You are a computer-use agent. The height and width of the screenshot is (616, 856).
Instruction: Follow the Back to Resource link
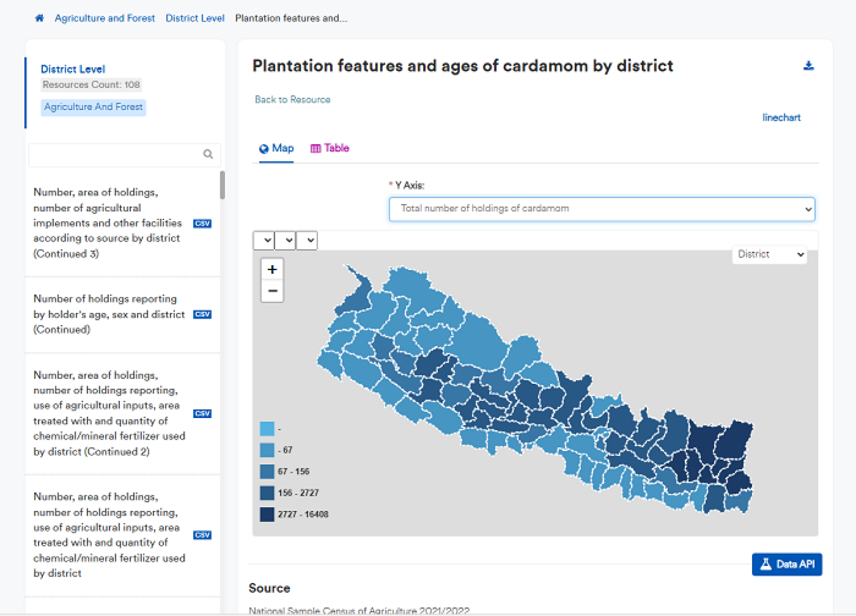point(292,100)
